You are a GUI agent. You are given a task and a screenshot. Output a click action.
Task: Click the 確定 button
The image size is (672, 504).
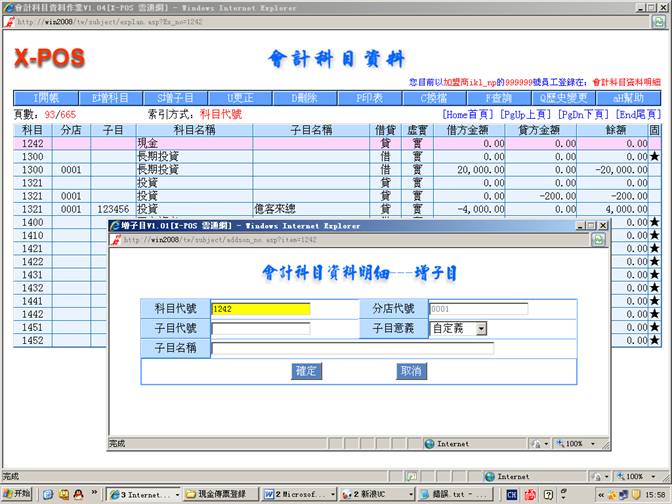point(306,371)
